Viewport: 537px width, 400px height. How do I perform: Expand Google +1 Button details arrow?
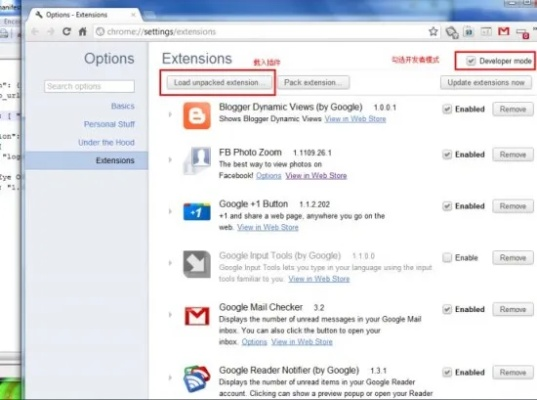pyautogui.click(x=170, y=211)
